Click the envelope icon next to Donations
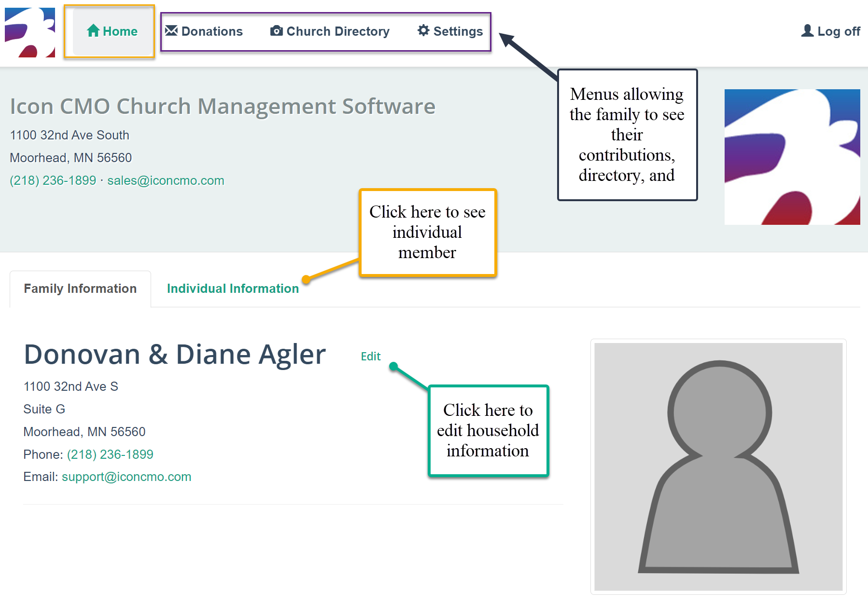 pyautogui.click(x=171, y=31)
